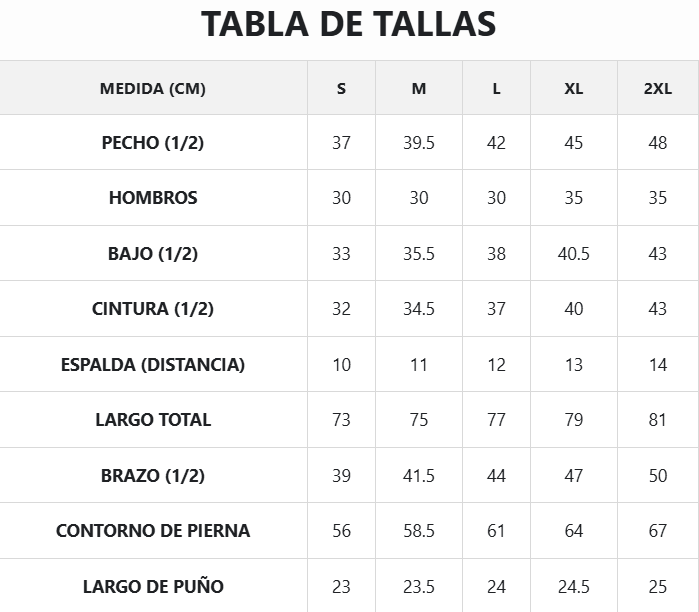The width and height of the screenshot is (699, 612).
Task: Click the CONTORNO DE PIERNA row label
Action: pos(153,531)
